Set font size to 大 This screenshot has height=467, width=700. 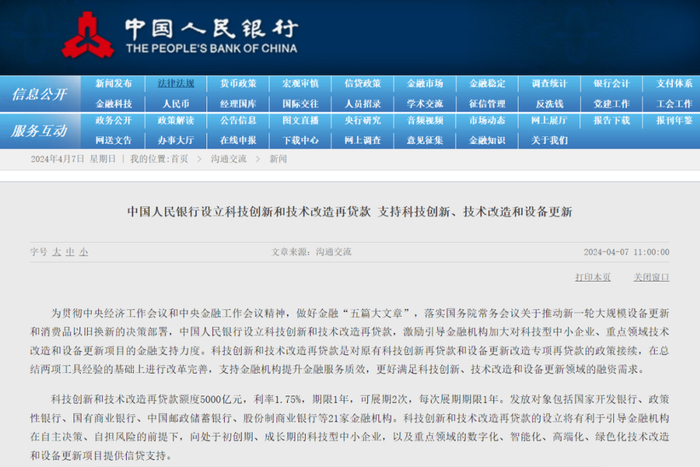pyautogui.click(x=57, y=252)
